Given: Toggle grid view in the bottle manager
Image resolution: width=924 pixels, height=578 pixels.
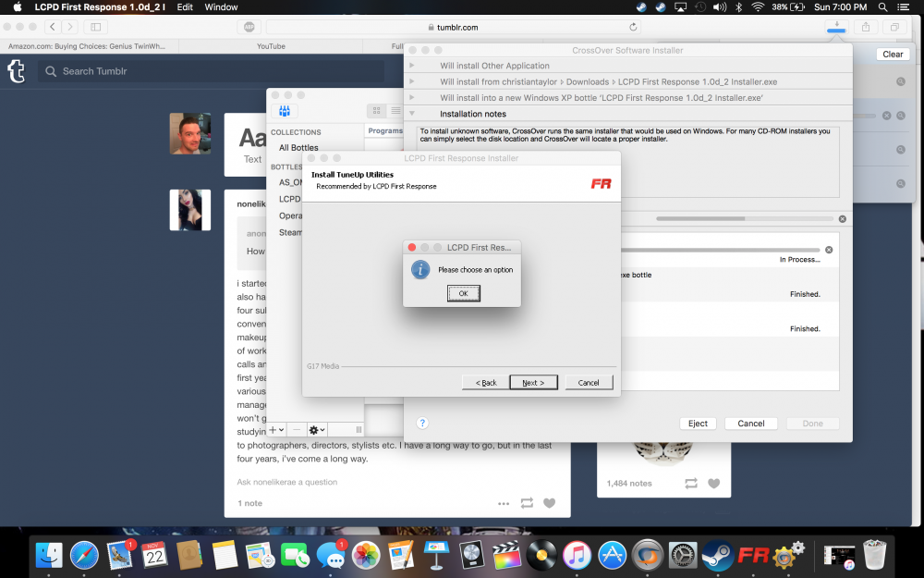Looking at the screenshot, I should 376,110.
